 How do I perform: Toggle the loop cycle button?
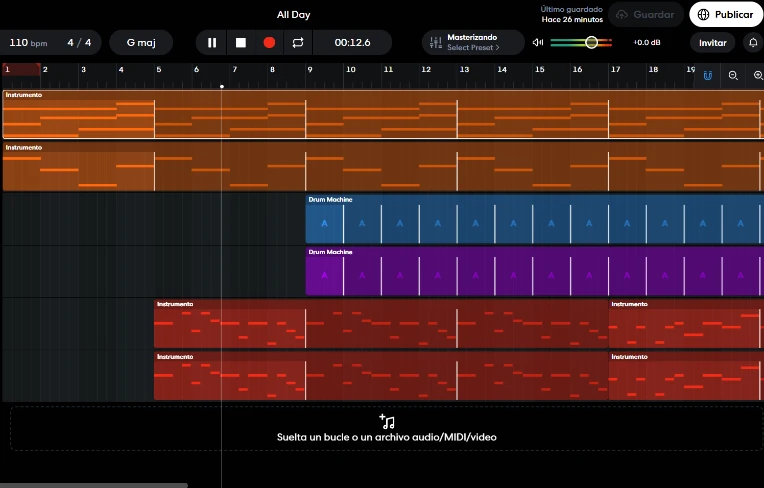(298, 43)
